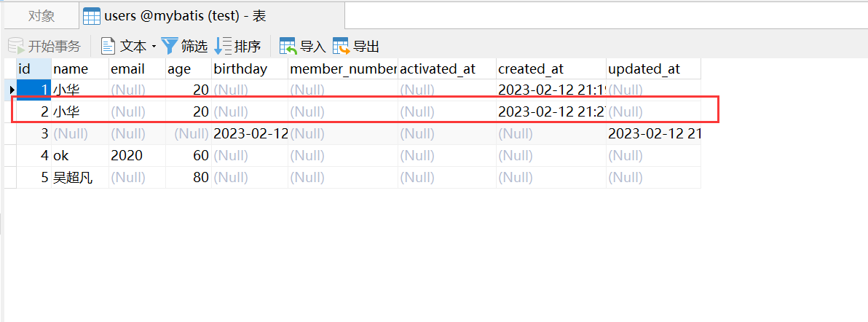This screenshot has height=322, width=868.
Task: Click the Export (导出) icon
Action: tap(342, 46)
